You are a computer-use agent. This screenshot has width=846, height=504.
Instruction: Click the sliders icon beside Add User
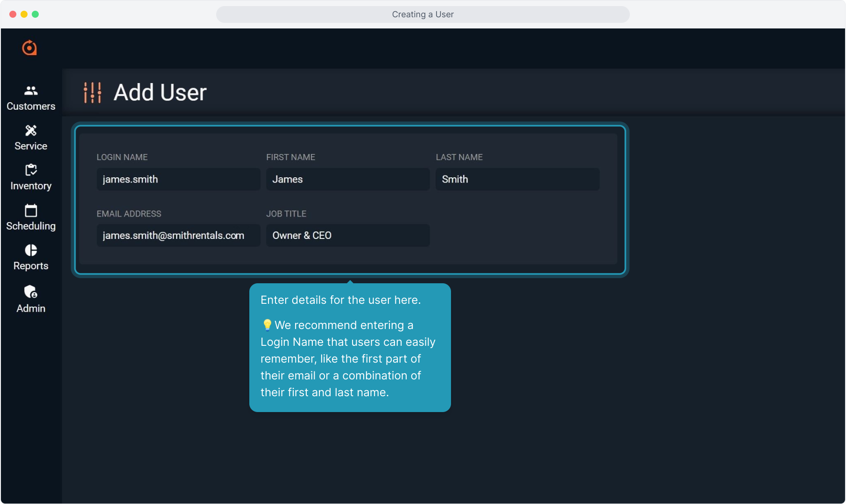coord(92,92)
